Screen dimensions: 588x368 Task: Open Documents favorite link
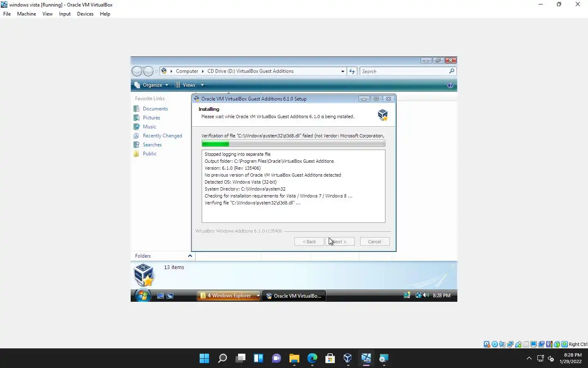(x=155, y=109)
